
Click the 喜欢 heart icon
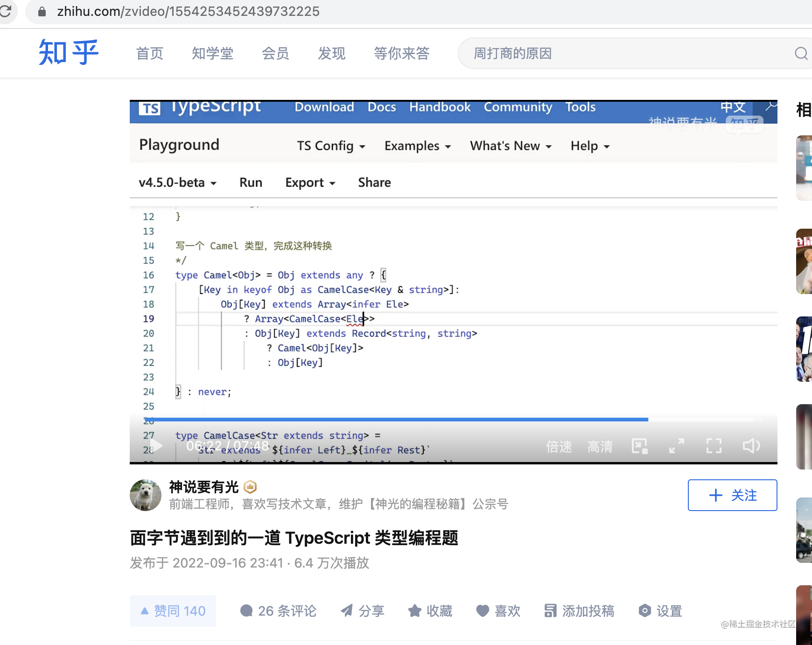coord(483,610)
